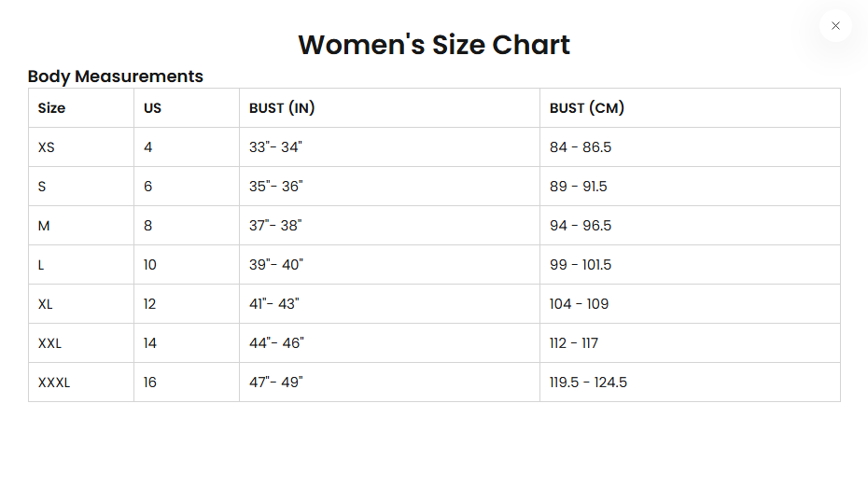Viewport: 868px width, 487px height.
Task: Click the Women's Size Chart heading
Action: (x=434, y=44)
